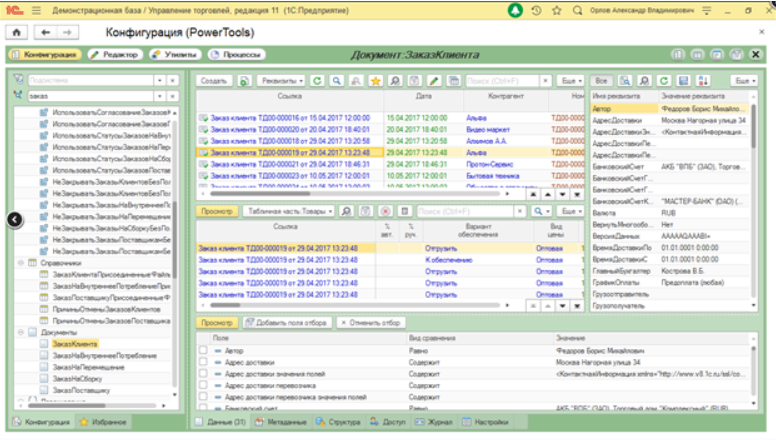Open the search magnifier dropdown in tabular part toolbar

[541, 211]
